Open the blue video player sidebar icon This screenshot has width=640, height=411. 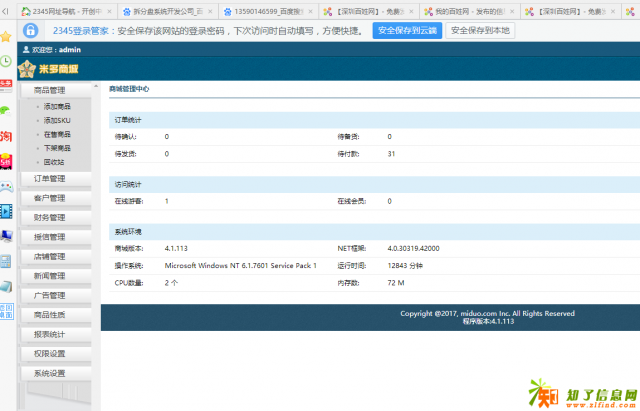pyautogui.click(x=6, y=210)
